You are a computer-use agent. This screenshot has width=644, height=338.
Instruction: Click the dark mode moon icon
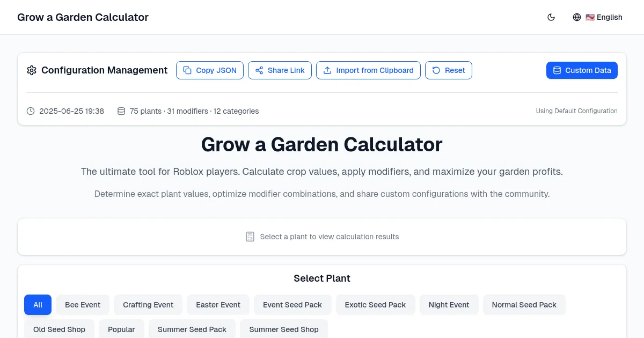tap(551, 17)
